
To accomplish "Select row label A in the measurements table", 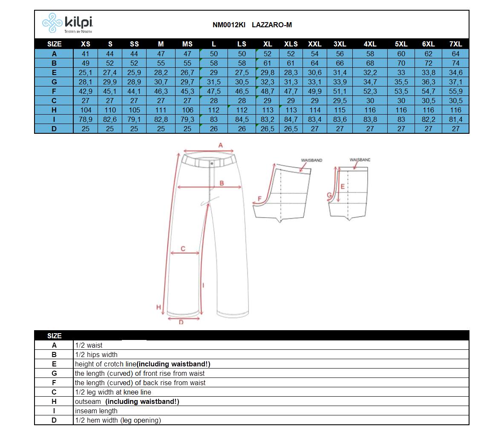I will [54, 54].
